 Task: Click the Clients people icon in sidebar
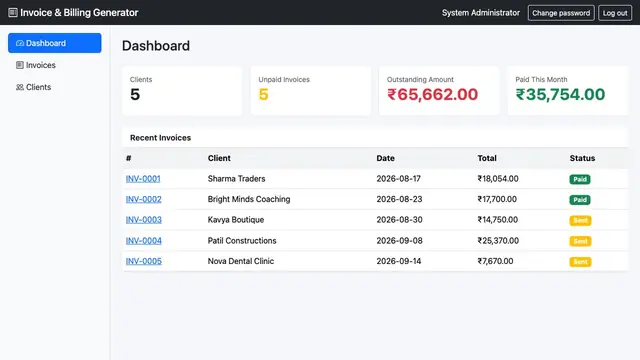pos(20,87)
